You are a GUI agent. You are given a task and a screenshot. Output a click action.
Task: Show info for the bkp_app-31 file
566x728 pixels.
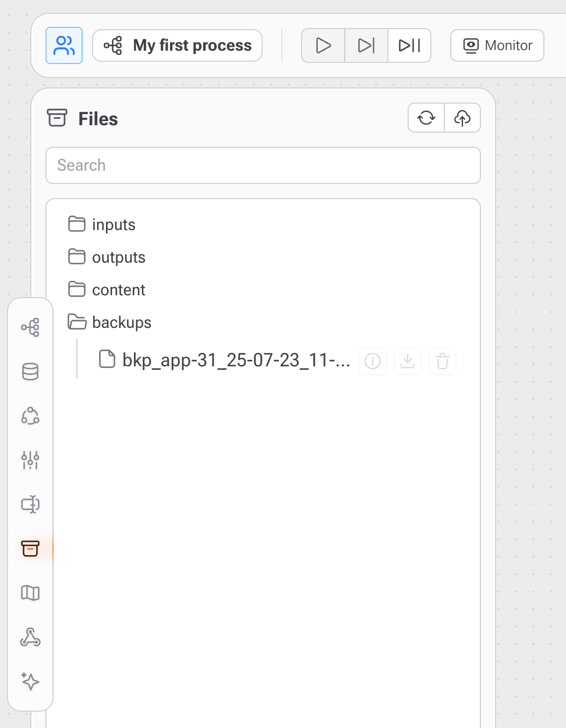(x=373, y=362)
